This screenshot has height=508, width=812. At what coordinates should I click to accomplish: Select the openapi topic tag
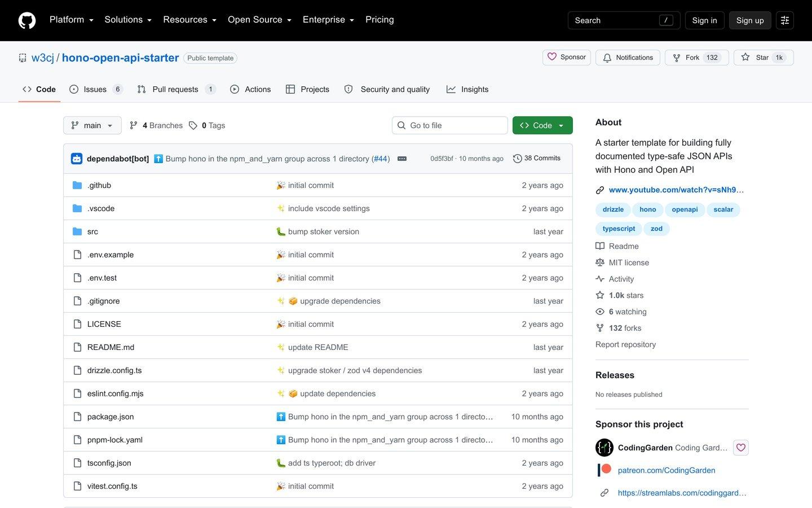coord(685,209)
